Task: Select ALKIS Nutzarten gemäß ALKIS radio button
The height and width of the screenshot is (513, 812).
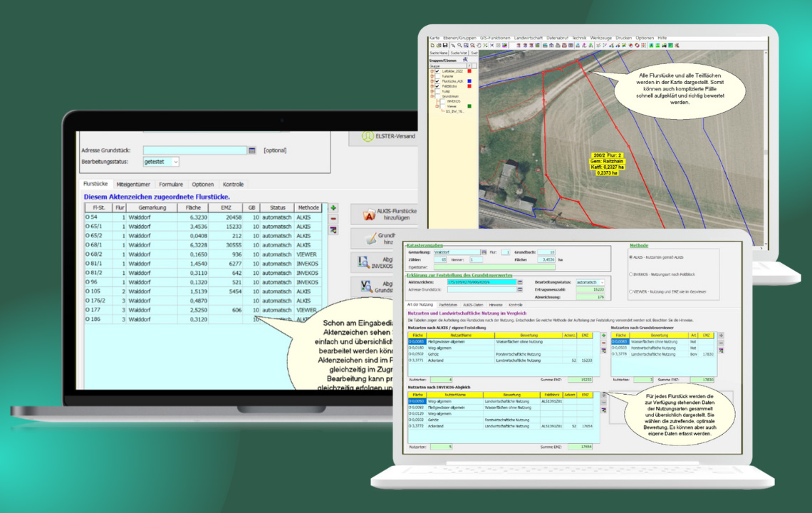Action: click(x=631, y=257)
